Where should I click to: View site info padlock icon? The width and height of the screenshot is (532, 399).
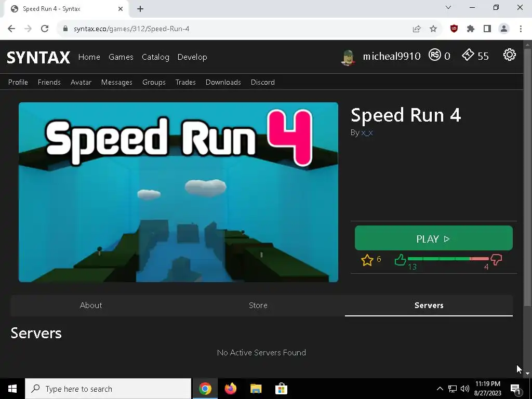[65, 29]
